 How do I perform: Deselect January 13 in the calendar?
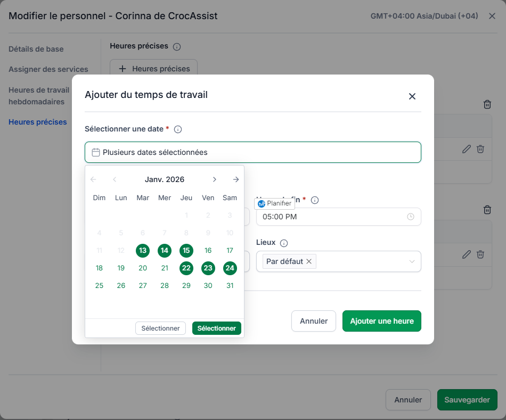(143, 251)
